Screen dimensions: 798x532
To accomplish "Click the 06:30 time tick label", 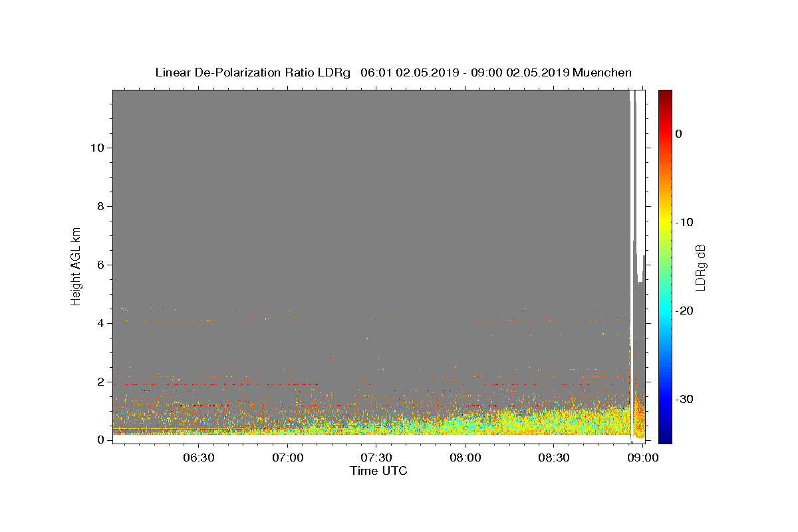I will pos(199,458).
